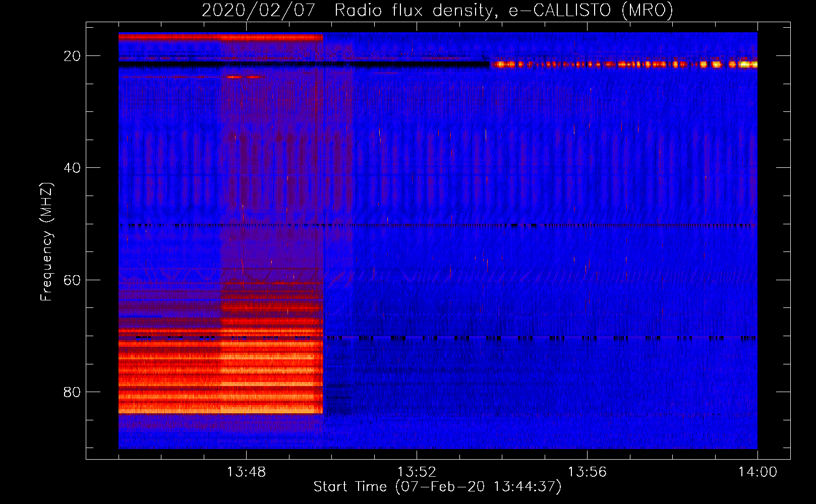The width and height of the screenshot is (816, 504).
Task: Click the time tick label '13:52'
Action: [x=417, y=472]
